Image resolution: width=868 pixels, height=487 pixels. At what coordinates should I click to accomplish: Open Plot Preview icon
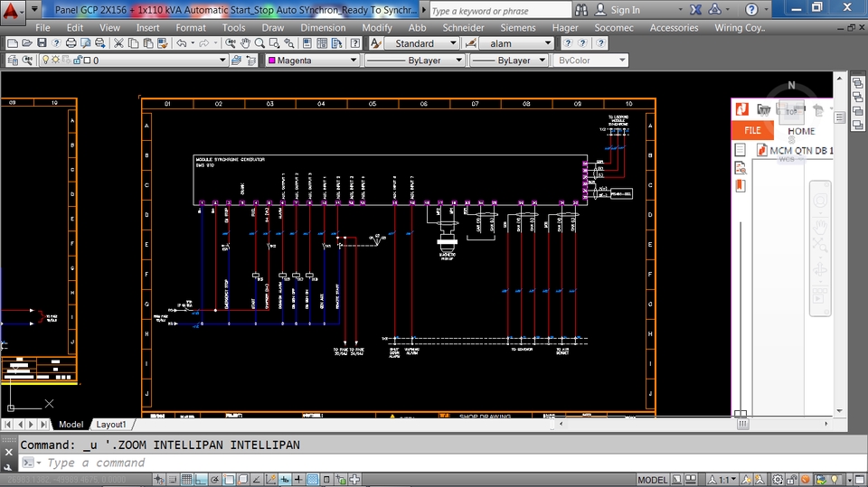pos(85,43)
